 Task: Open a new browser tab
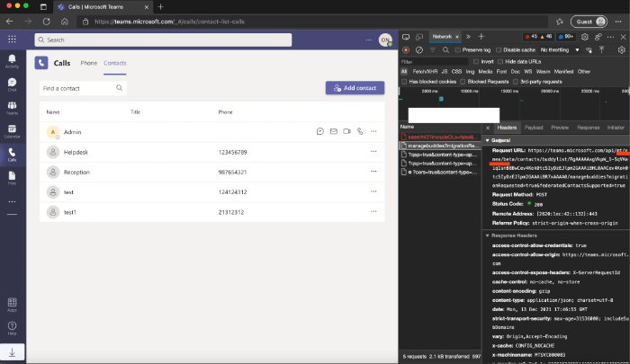(x=161, y=7)
